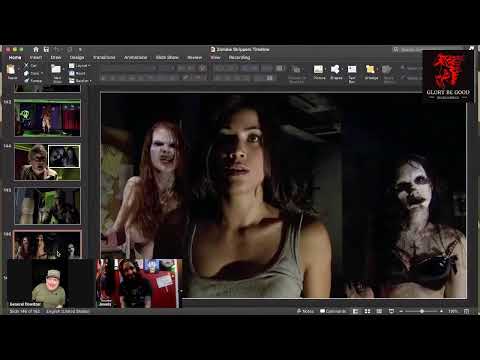Select the highlighted slide thumbnail 146
The width and height of the screenshot is (480, 360).
(47, 245)
